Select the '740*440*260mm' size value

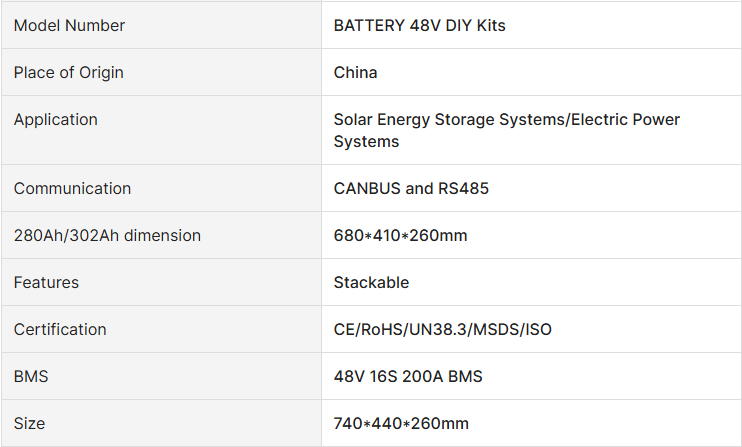tap(400, 424)
